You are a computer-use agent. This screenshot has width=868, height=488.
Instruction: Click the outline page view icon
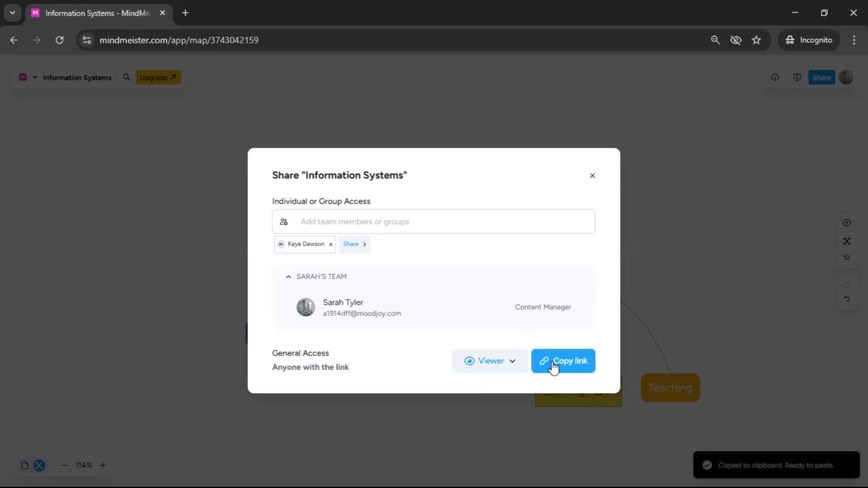click(x=25, y=465)
